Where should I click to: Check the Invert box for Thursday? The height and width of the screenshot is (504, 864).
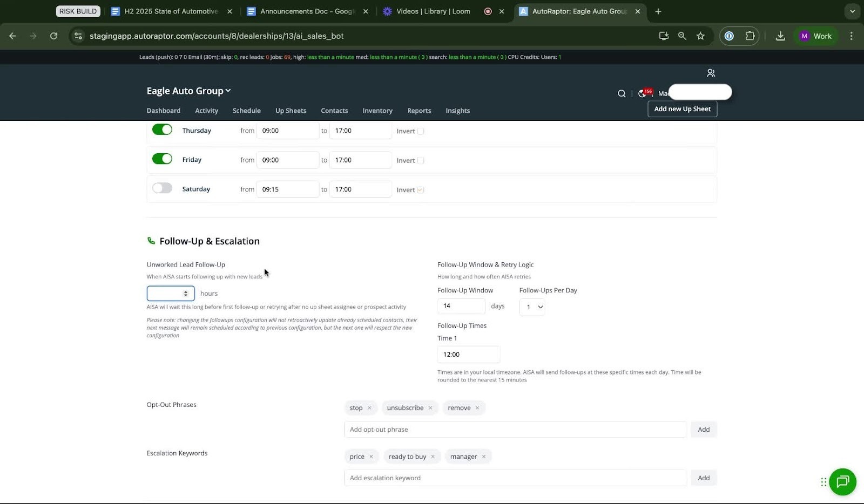(x=421, y=131)
